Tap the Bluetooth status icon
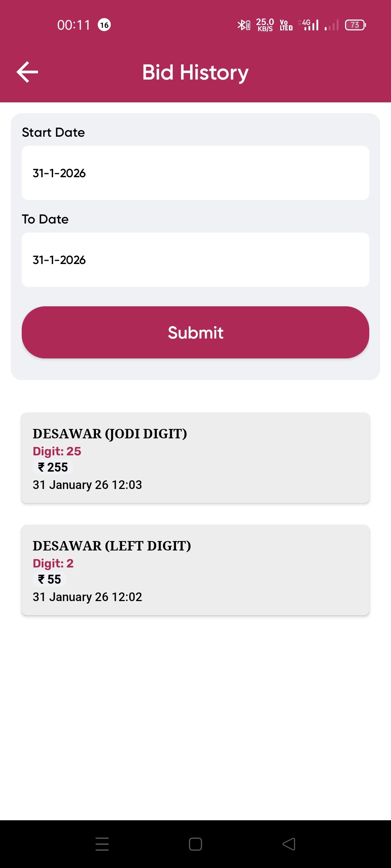The image size is (391, 868). (x=244, y=25)
